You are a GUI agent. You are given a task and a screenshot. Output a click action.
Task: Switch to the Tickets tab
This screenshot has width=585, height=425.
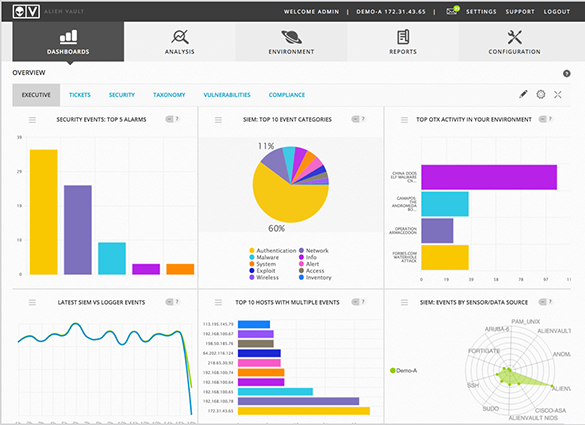pyautogui.click(x=80, y=95)
